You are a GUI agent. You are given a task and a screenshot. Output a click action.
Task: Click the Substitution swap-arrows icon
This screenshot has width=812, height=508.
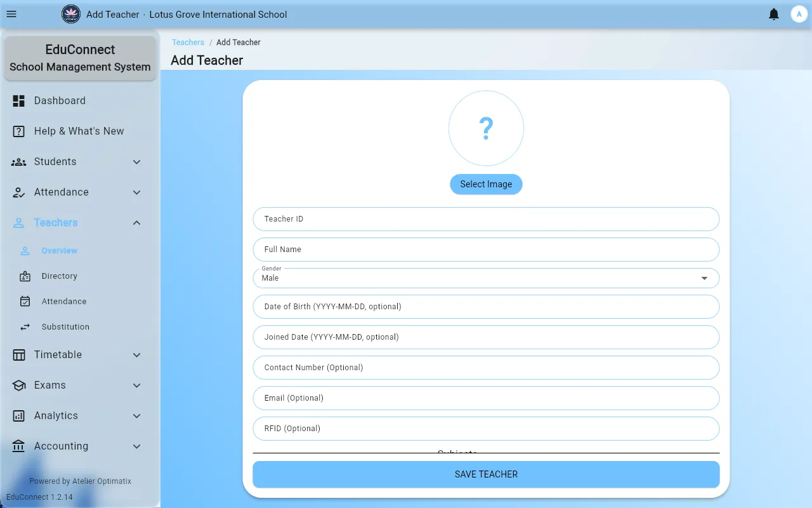(25, 327)
